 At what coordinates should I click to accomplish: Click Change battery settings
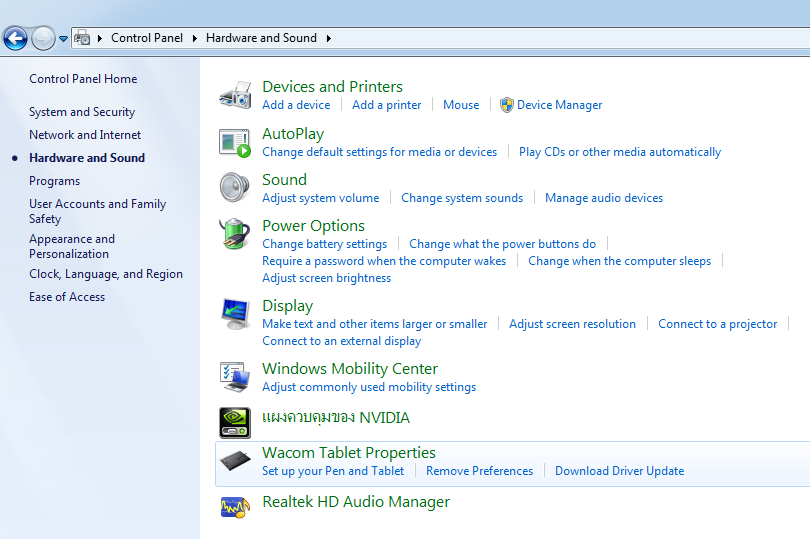(x=324, y=244)
